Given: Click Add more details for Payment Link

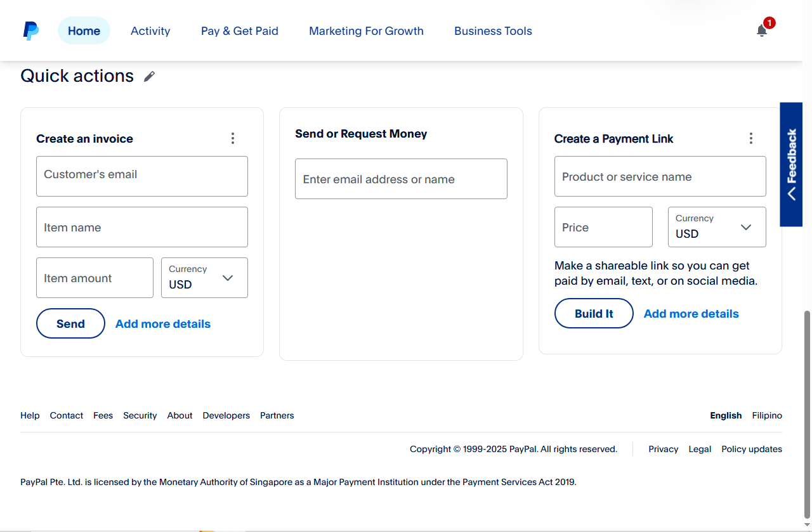Looking at the screenshot, I should (691, 314).
